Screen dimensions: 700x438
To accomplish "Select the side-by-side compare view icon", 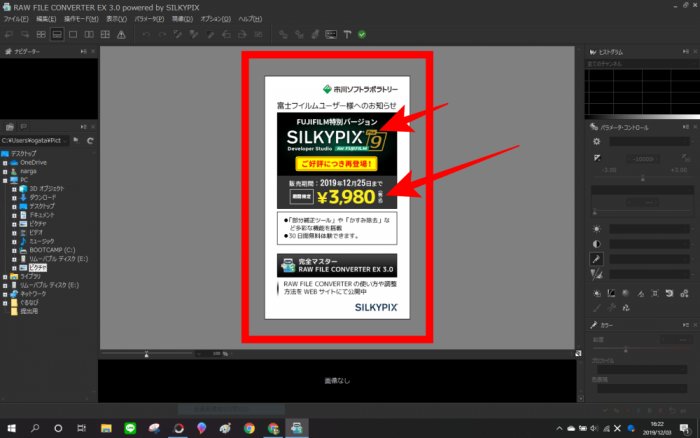I will (89, 34).
